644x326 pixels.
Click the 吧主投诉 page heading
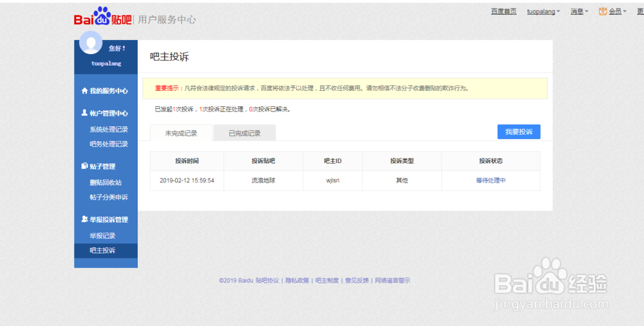tap(169, 57)
